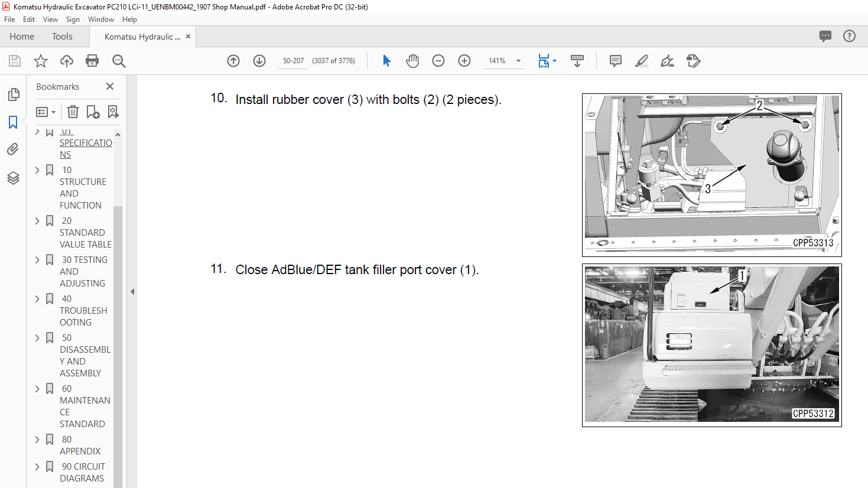Expand the 20 Standard Value Table bookmark
This screenshot has width=868, height=488.
[37, 221]
